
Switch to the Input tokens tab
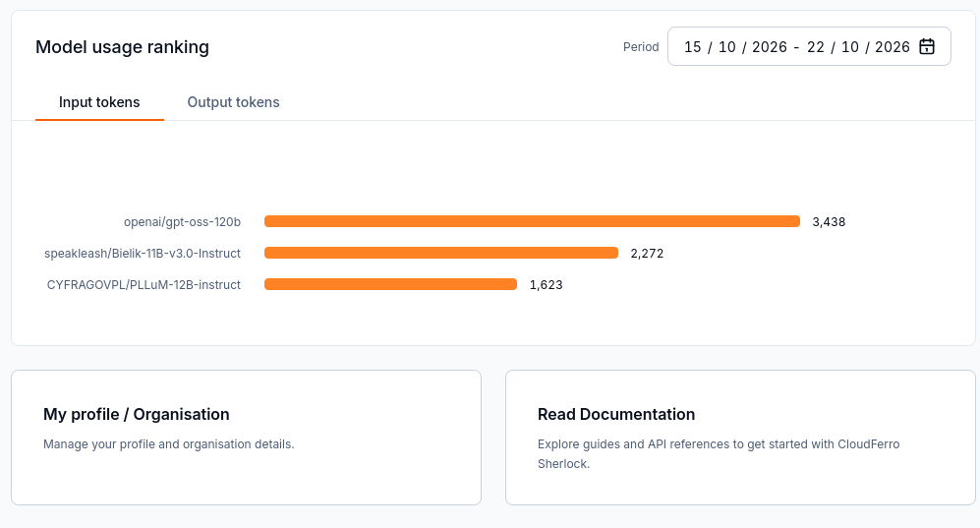(x=99, y=102)
